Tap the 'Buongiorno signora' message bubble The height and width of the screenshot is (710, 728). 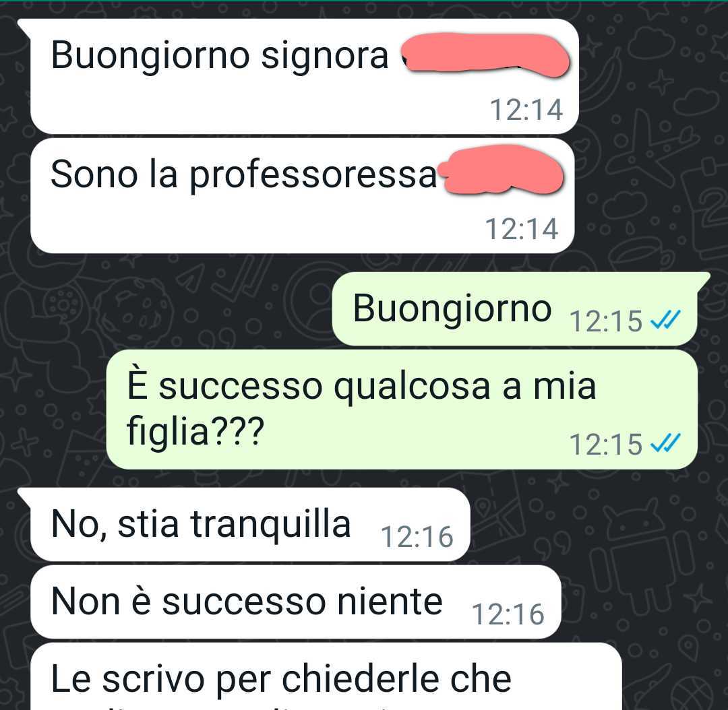304,77
